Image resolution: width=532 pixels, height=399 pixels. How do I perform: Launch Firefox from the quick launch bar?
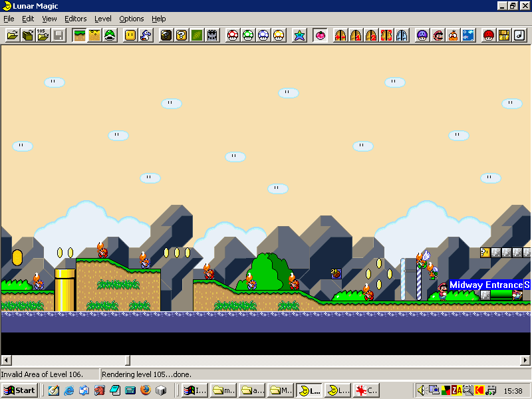[145, 390]
